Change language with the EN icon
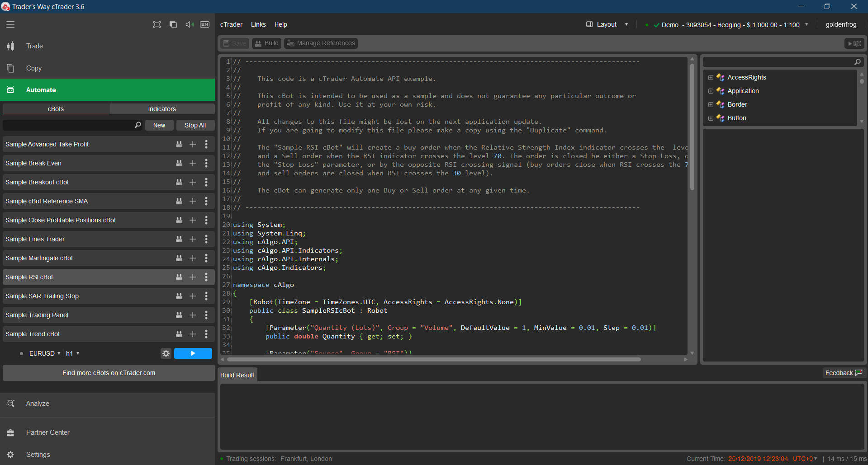868x465 pixels. coord(205,24)
